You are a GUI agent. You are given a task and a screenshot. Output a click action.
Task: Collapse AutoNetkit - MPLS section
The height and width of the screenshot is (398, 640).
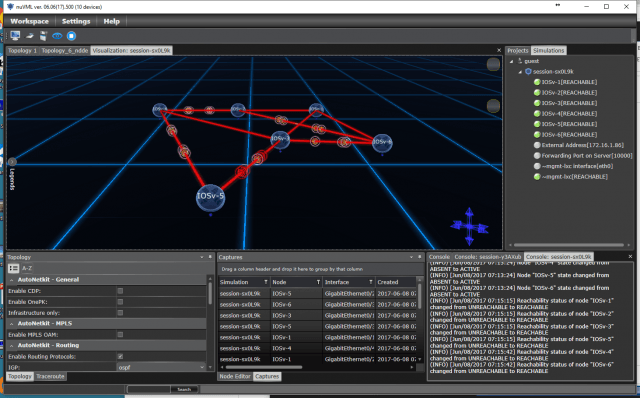[x=11, y=324]
